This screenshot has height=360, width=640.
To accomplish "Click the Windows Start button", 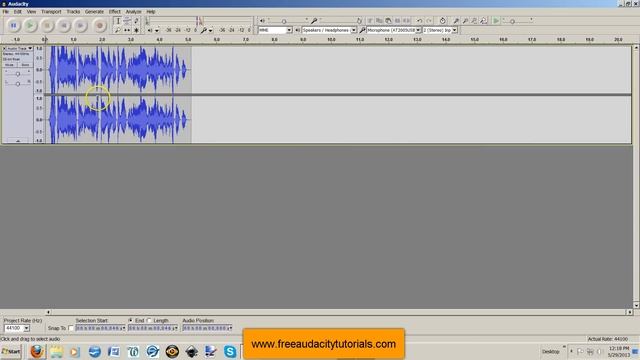I will [x=11, y=351].
